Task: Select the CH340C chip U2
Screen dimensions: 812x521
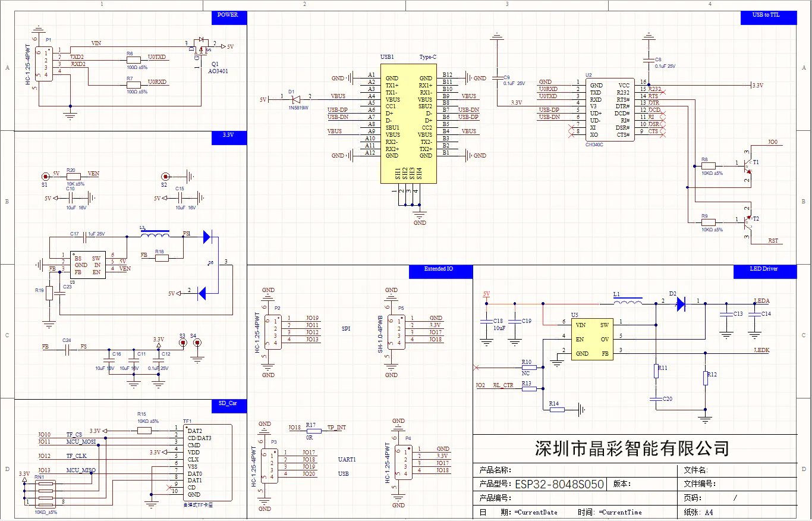Action: [x=610, y=109]
